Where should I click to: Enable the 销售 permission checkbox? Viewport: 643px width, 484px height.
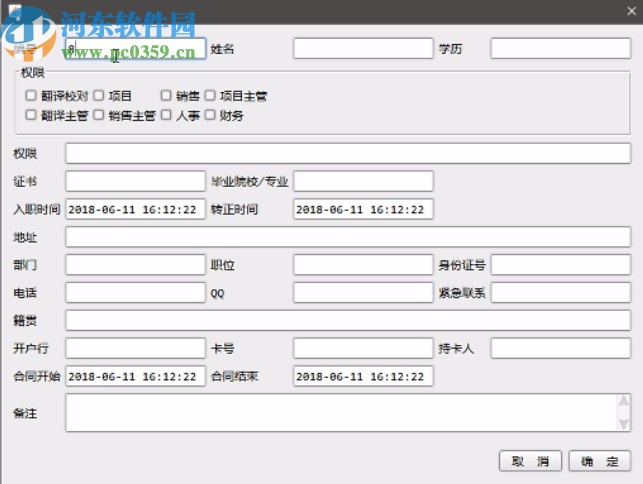[166, 96]
